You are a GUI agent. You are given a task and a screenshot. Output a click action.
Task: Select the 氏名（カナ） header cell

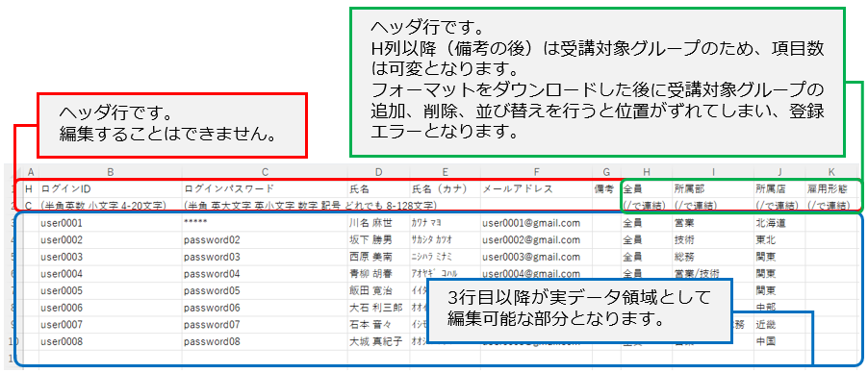click(445, 188)
